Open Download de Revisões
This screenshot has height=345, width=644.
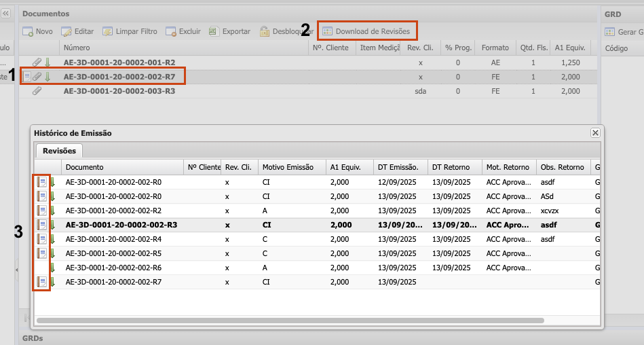pyautogui.click(x=366, y=31)
